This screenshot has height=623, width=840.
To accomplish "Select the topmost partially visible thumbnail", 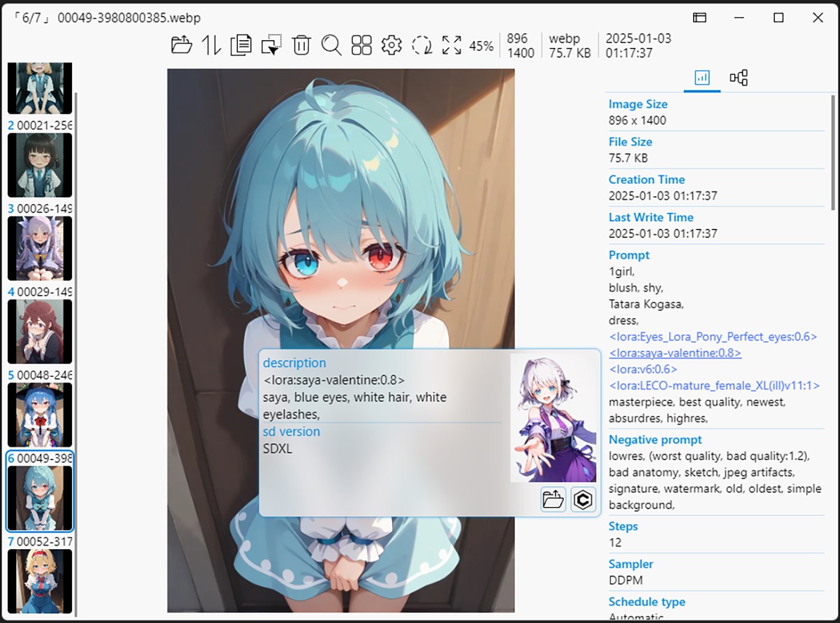I will 40,88.
